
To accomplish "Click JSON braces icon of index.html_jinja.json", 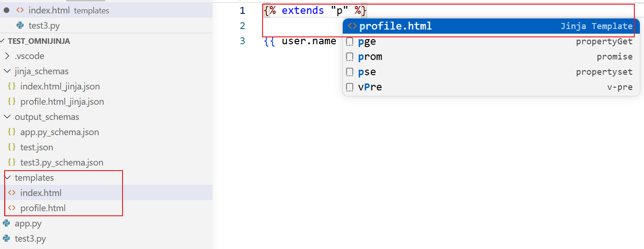I will click(x=12, y=86).
